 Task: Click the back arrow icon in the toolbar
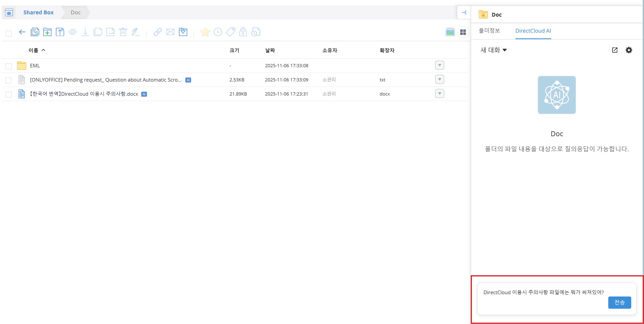22,32
